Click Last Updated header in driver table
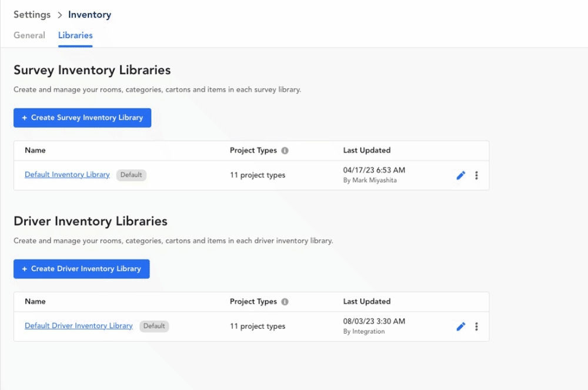This screenshot has width=588, height=390. pyautogui.click(x=367, y=301)
